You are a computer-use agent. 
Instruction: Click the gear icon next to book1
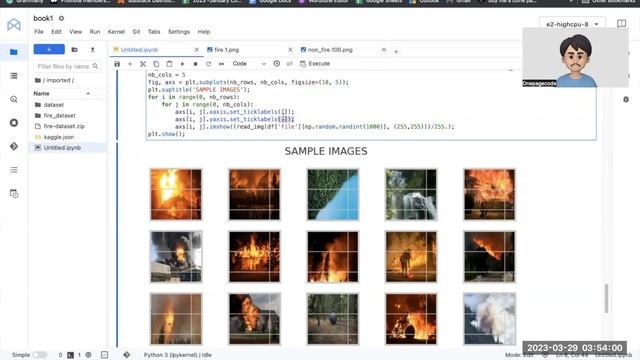(x=61, y=18)
